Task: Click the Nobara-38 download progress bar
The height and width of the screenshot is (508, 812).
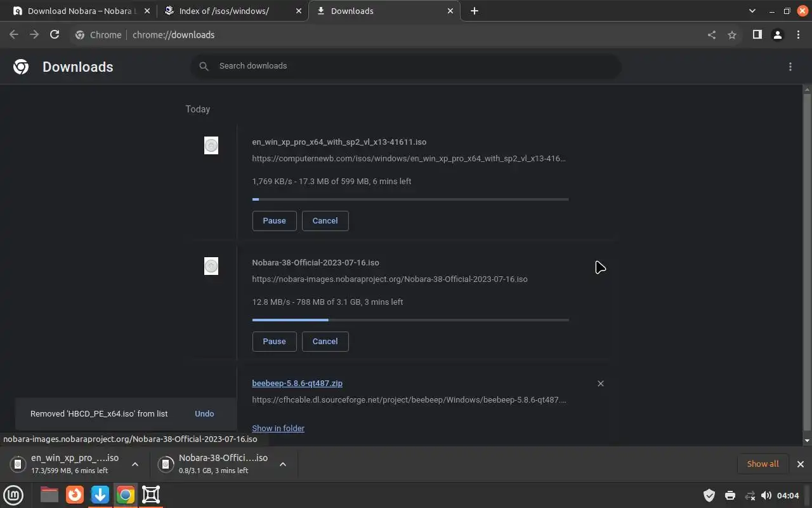Action: 410,320
